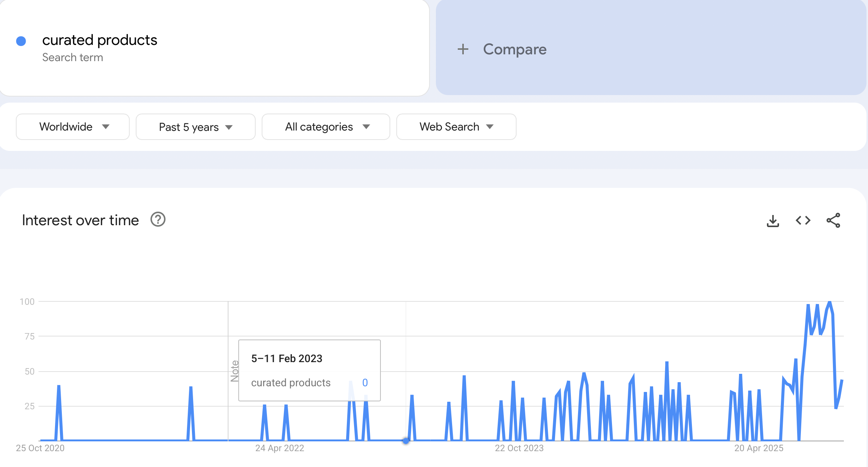The image size is (868, 467).
Task: Click the plus icon next to Compare
Action: 463,49
